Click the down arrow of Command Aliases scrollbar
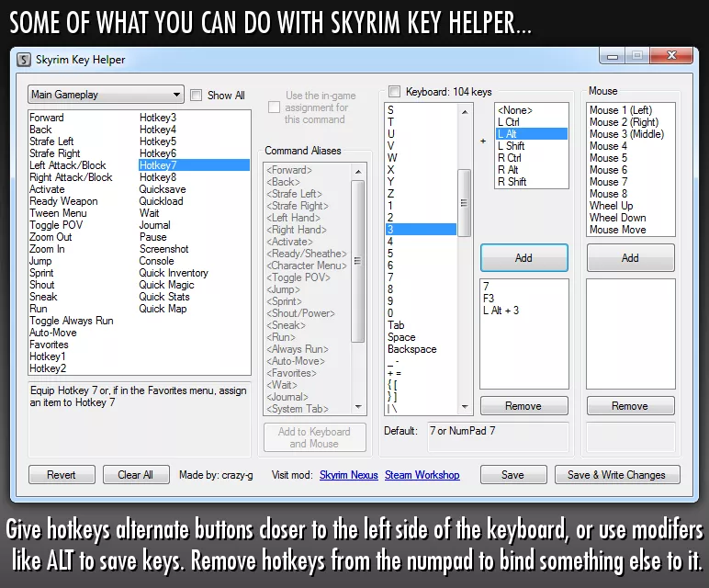709x588 pixels. point(358,407)
